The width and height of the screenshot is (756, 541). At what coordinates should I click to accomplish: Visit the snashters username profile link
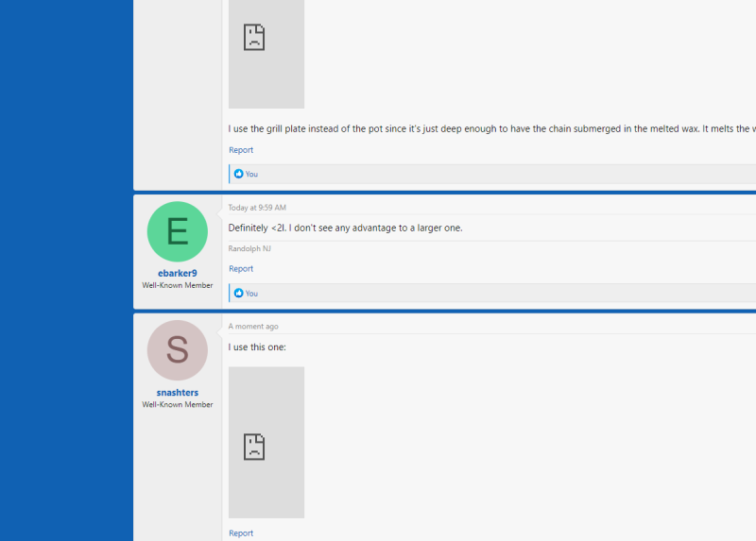coord(178,393)
